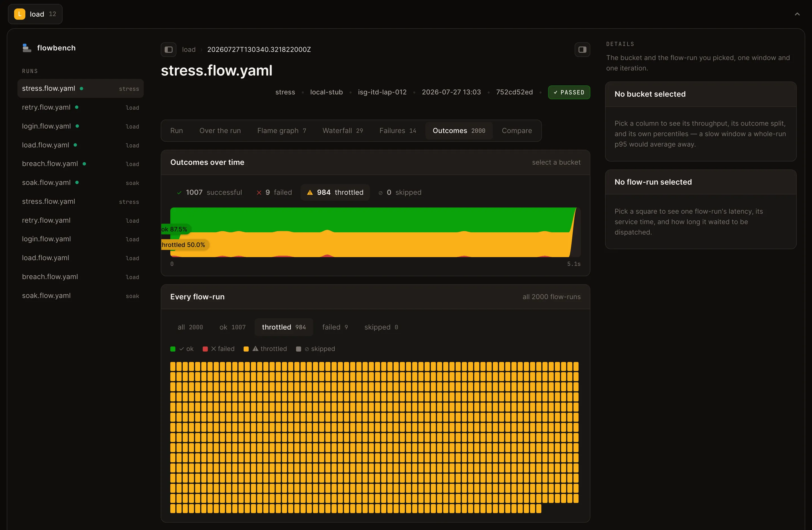Image resolution: width=812 pixels, height=530 pixels.
Task: Click the orange L load badge icon
Action: 20,14
